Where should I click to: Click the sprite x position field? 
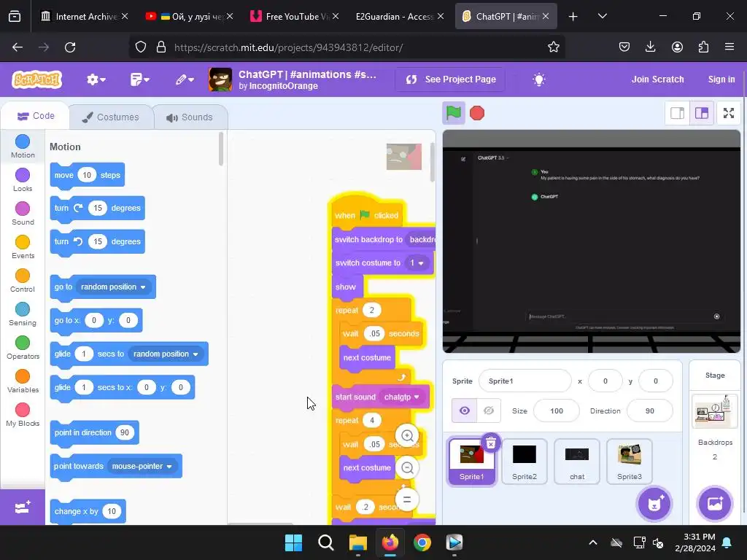pyautogui.click(x=605, y=381)
